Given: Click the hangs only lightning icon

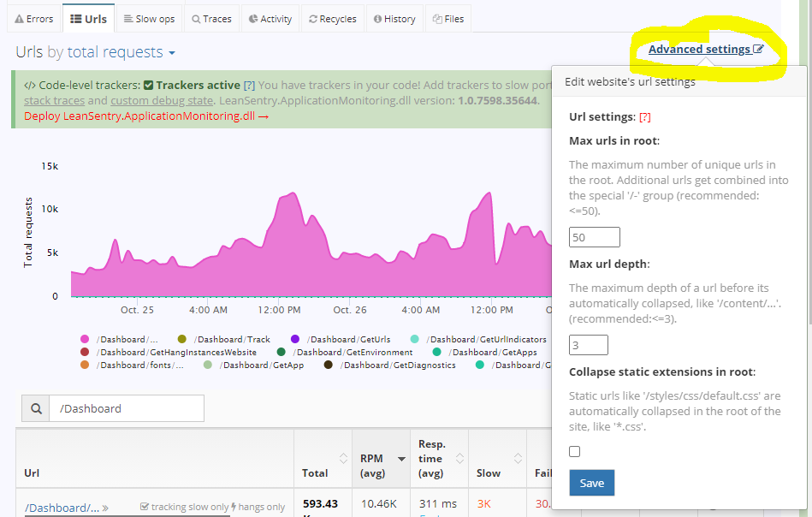Looking at the screenshot, I should point(234,508).
